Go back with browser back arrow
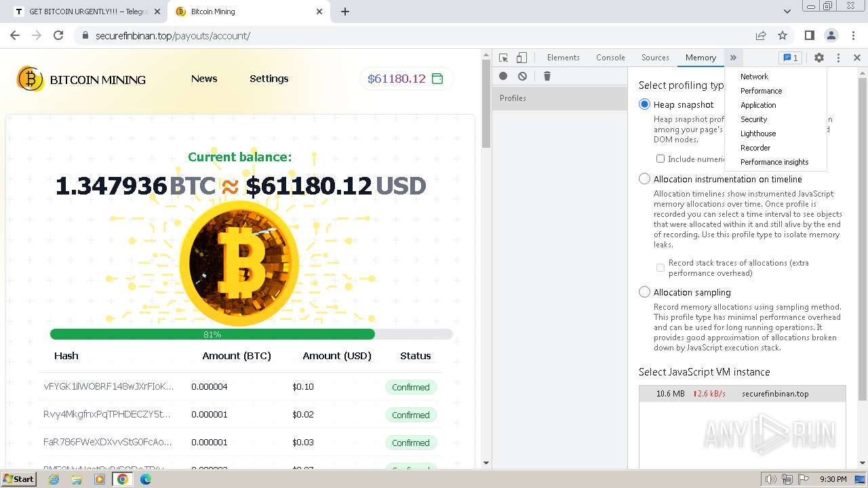 pos(15,35)
